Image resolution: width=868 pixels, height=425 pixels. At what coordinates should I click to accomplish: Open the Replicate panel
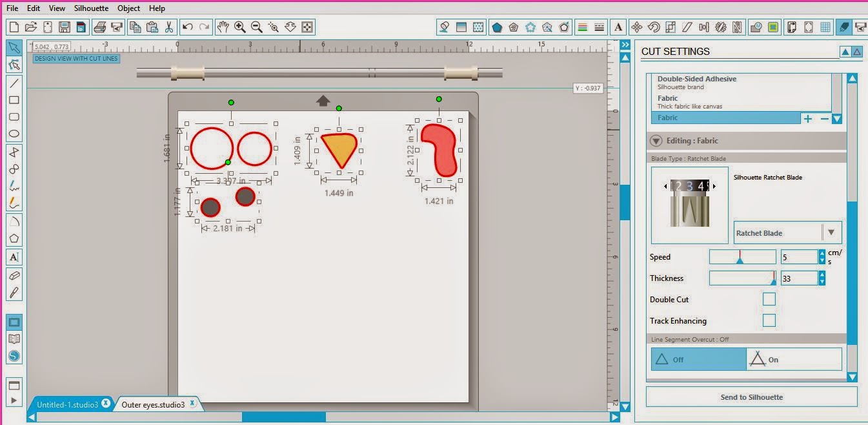pos(720,27)
